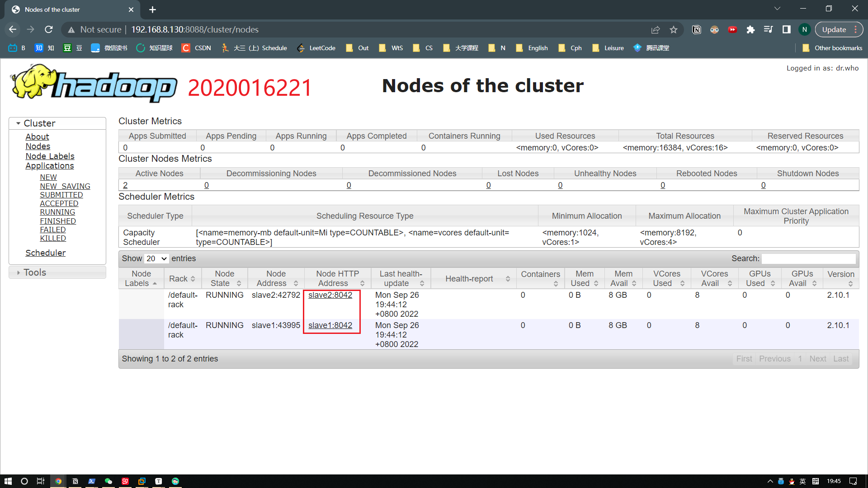Click the share page icon in address bar
This screenshot has height=488, width=868.
coord(655,29)
